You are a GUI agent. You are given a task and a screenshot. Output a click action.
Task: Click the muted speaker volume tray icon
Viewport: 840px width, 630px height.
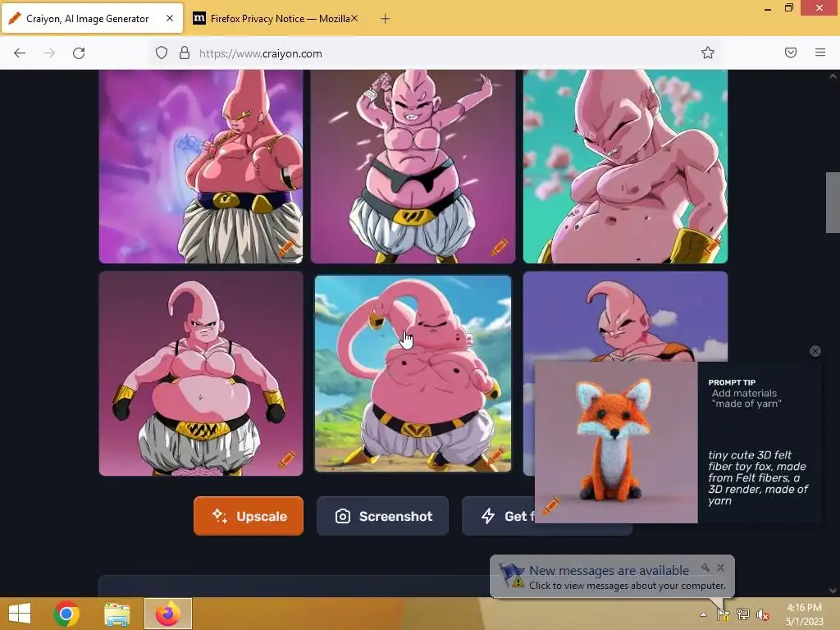763,614
